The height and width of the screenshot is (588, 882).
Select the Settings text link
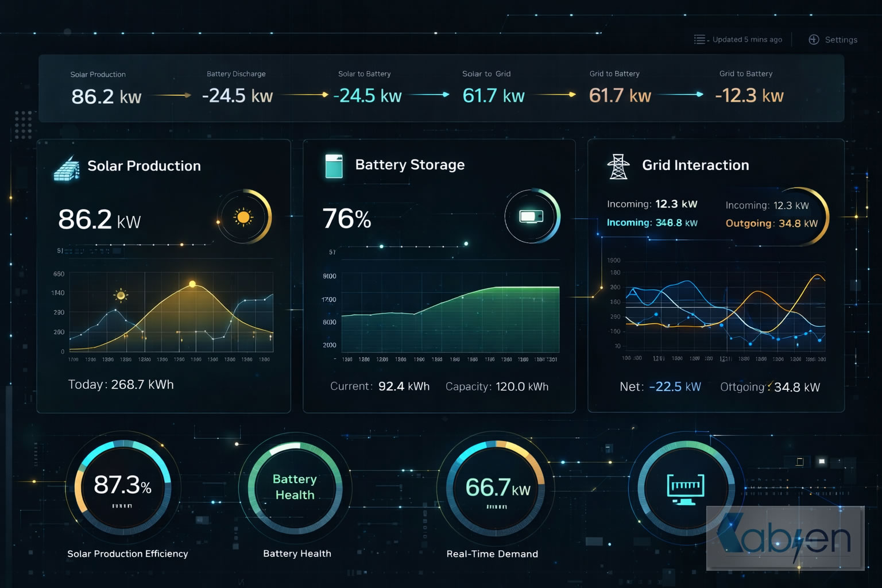[x=841, y=40]
